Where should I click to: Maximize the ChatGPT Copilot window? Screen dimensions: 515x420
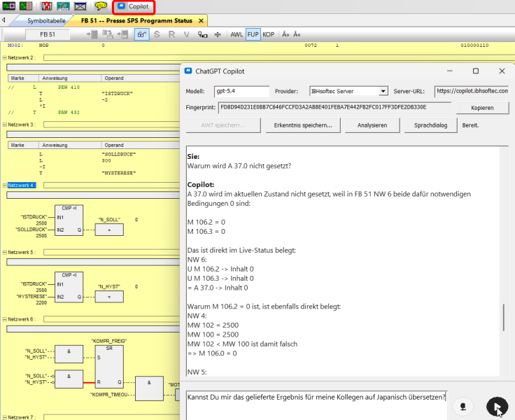(x=476, y=71)
